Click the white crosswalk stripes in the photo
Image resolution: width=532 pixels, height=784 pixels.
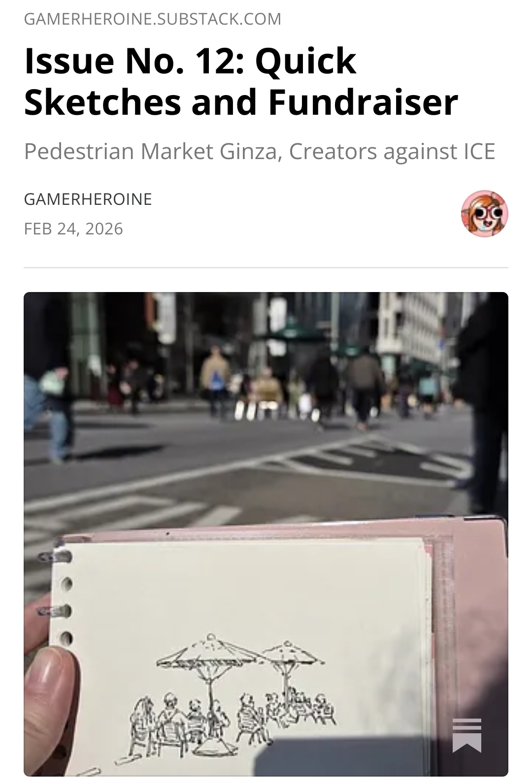(x=123, y=512)
